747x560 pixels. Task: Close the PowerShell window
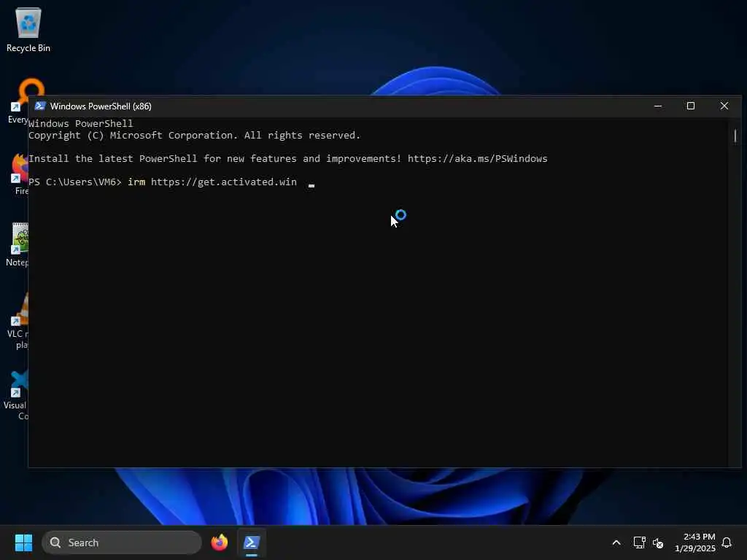pos(724,106)
